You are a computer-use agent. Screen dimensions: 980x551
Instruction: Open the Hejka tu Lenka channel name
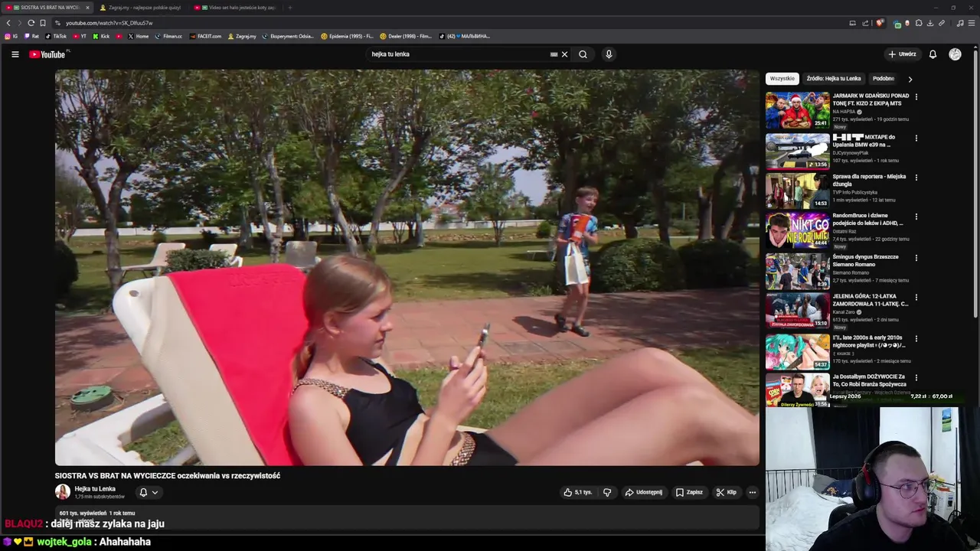click(x=95, y=488)
